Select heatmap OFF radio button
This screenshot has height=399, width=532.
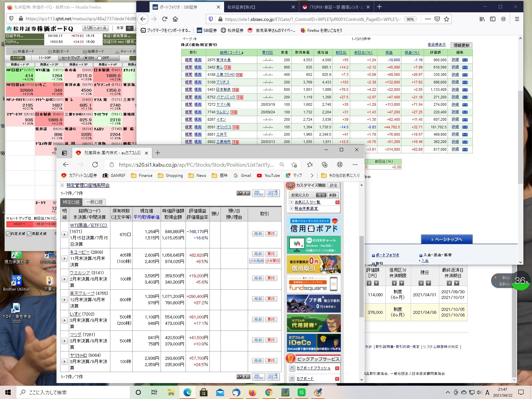pos(99,58)
